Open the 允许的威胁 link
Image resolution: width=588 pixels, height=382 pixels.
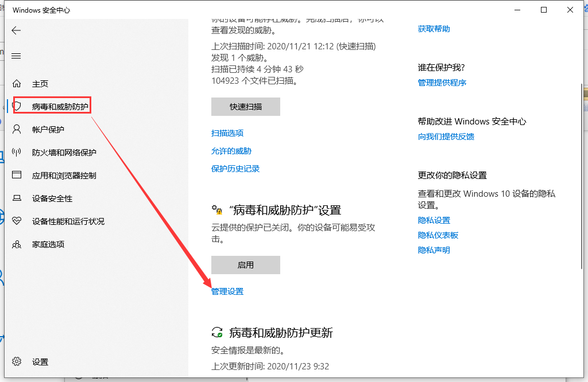click(231, 151)
